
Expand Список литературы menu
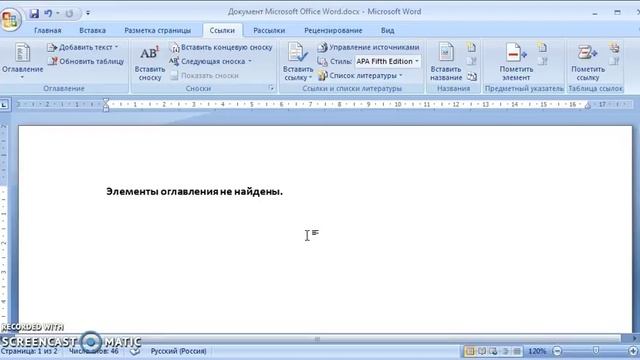[x=360, y=76]
